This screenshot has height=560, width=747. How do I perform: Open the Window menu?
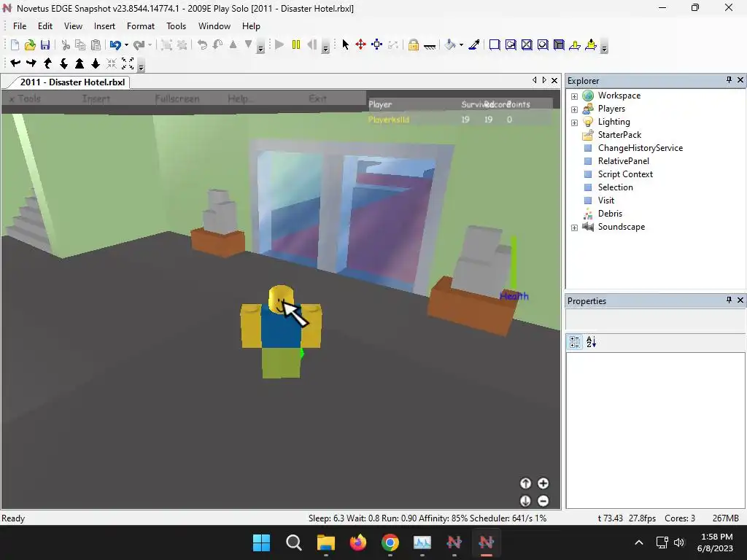pyautogui.click(x=214, y=26)
